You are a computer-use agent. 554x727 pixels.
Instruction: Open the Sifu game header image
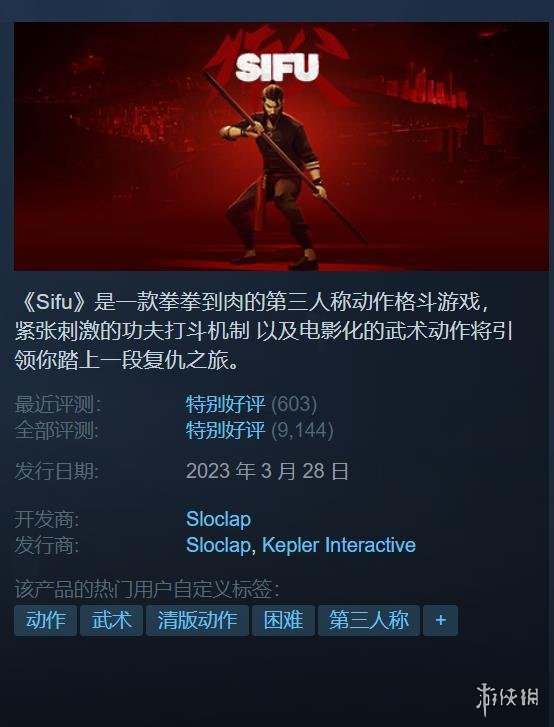coord(281,147)
